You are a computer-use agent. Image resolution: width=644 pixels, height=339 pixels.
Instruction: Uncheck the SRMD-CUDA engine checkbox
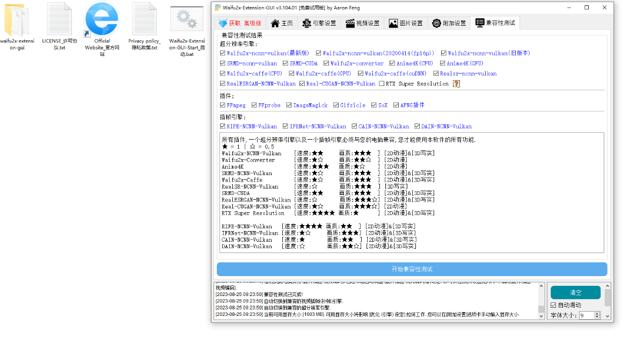pyautogui.click(x=286, y=63)
